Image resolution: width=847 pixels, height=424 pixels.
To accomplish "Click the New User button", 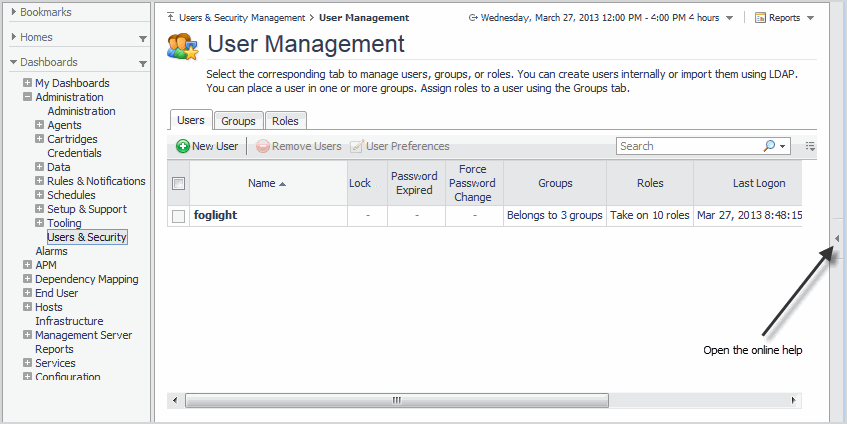I will click(207, 146).
